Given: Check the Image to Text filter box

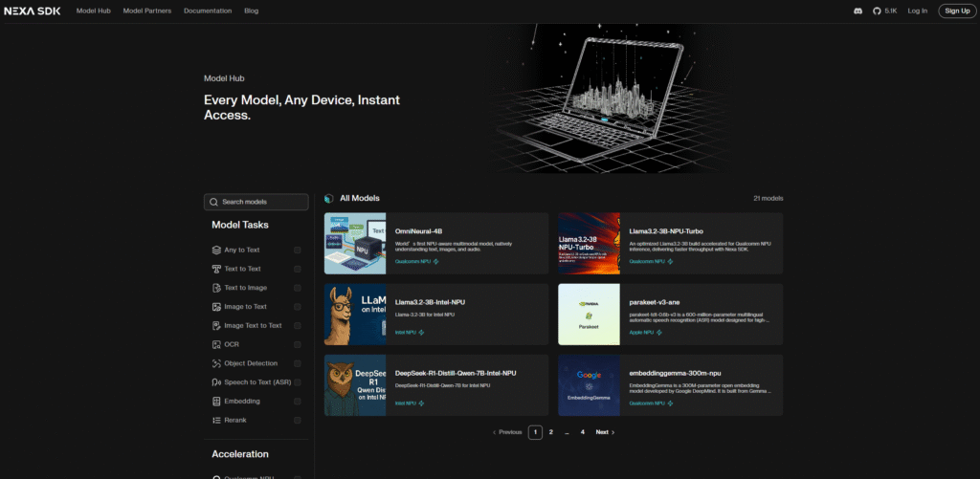Looking at the screenshot, I should click(x=298, y=307).
